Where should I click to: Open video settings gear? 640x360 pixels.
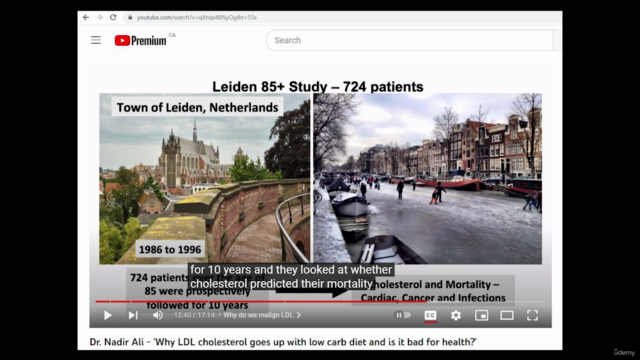(x=456, y=315)
